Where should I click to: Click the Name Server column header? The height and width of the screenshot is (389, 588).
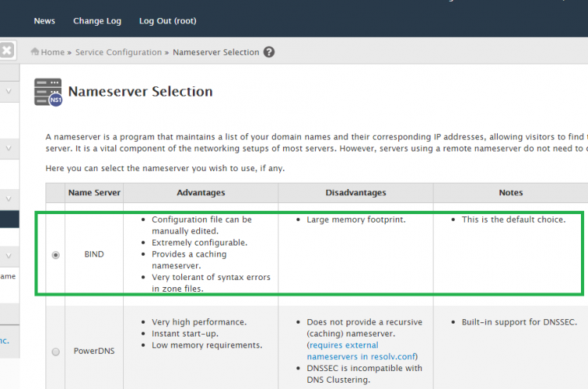pyautogui.click(x=94, y=193)
